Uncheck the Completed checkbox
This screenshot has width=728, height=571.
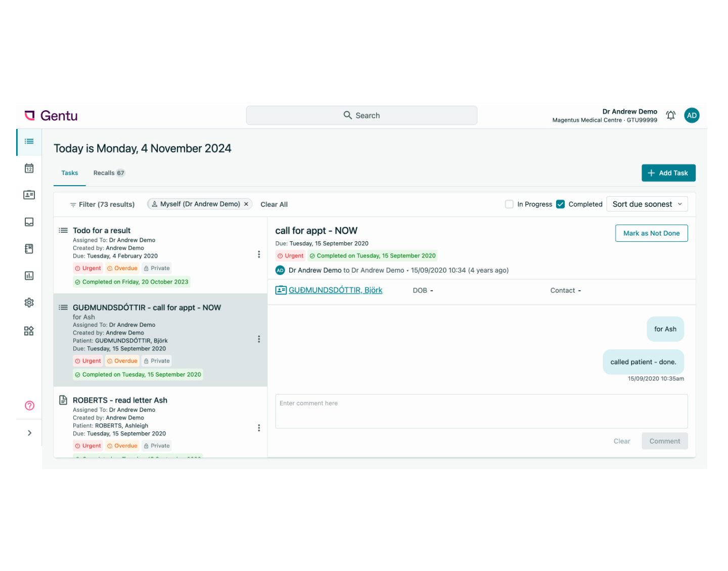[560, 204]
